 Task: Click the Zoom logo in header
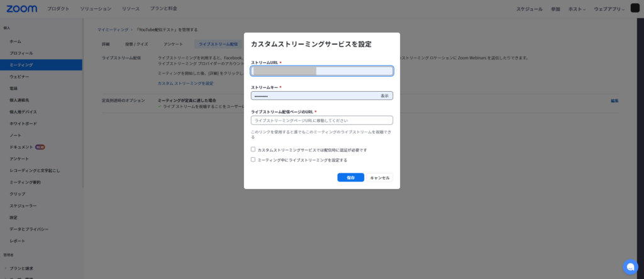coord(22,9)
